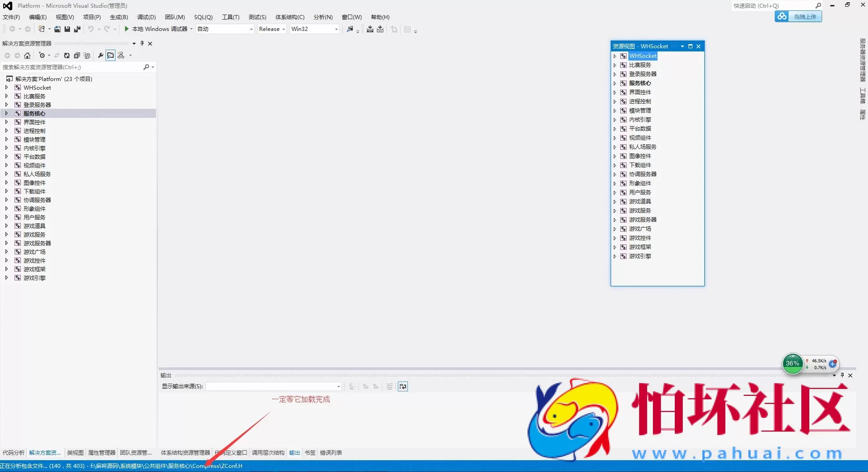The width and height of the screenshot is (868, 472).
Task: Toggle Preview Selected Items in Solution Explorer
Action: coord(110,56)
